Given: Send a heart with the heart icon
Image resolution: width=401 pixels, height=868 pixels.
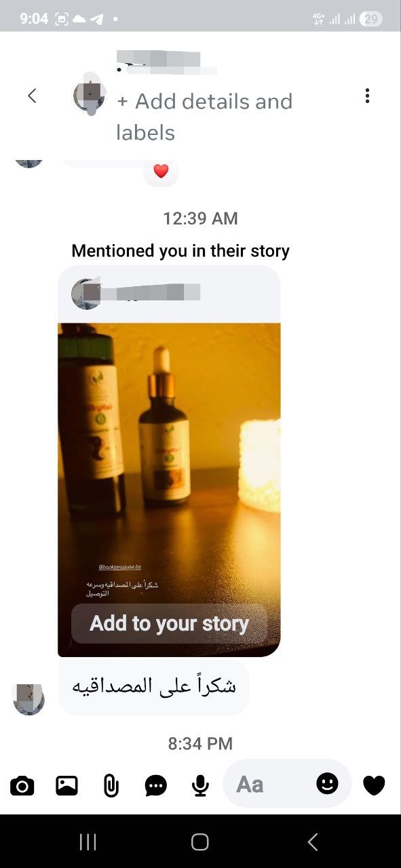Looking at the screenshot, I should 374,785.
